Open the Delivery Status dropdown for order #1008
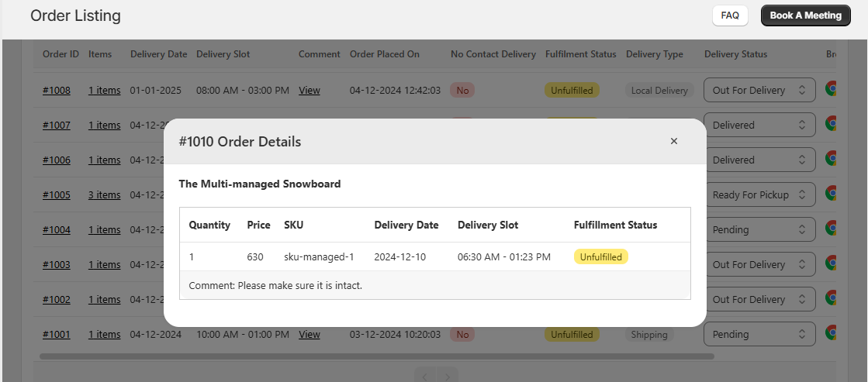 pyautogui.click(x=759, y=90)
